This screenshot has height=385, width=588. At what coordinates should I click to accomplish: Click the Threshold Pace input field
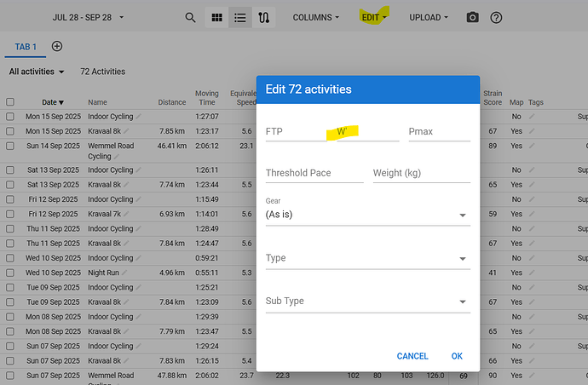[x=314, y=173]
